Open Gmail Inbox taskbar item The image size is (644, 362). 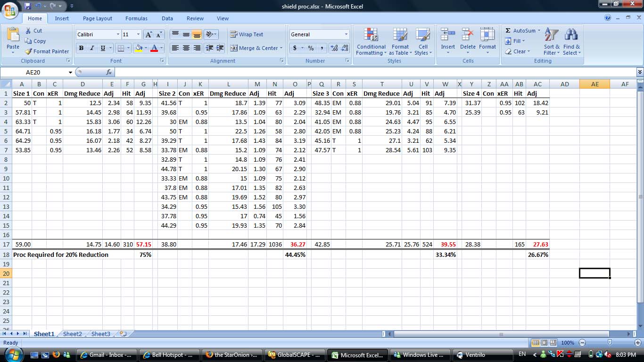click(107, 355)
